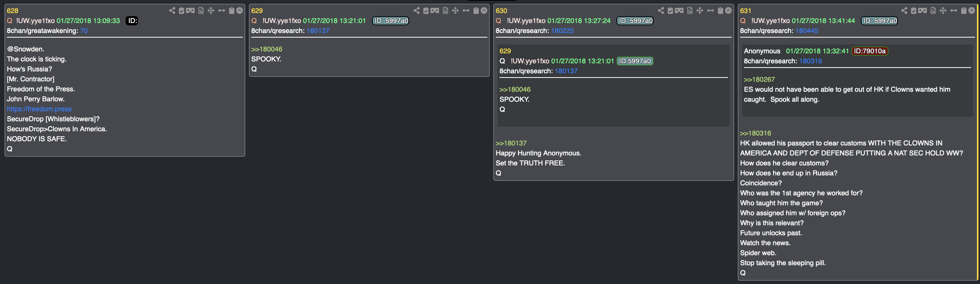Click post number 630 heading
980x284 pixels.
click(x=501, y=11)
